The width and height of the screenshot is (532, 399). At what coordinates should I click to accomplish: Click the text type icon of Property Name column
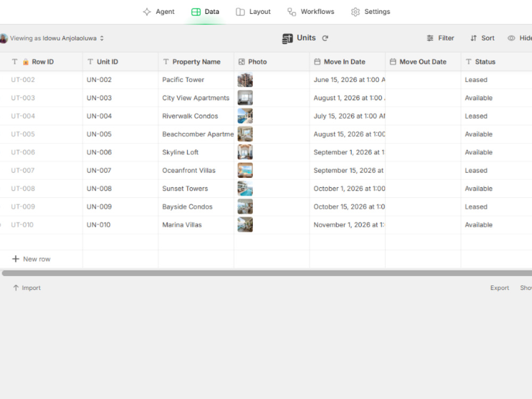tap(166, 62)
